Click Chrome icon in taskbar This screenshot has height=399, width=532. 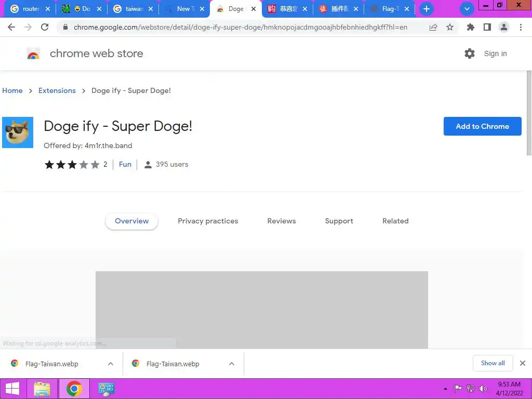(x=74, y=389)
